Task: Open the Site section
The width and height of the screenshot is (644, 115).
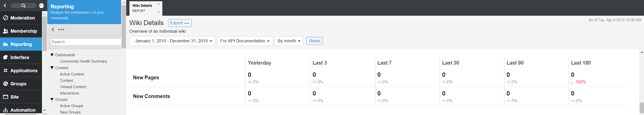Action: pos(21,97)
